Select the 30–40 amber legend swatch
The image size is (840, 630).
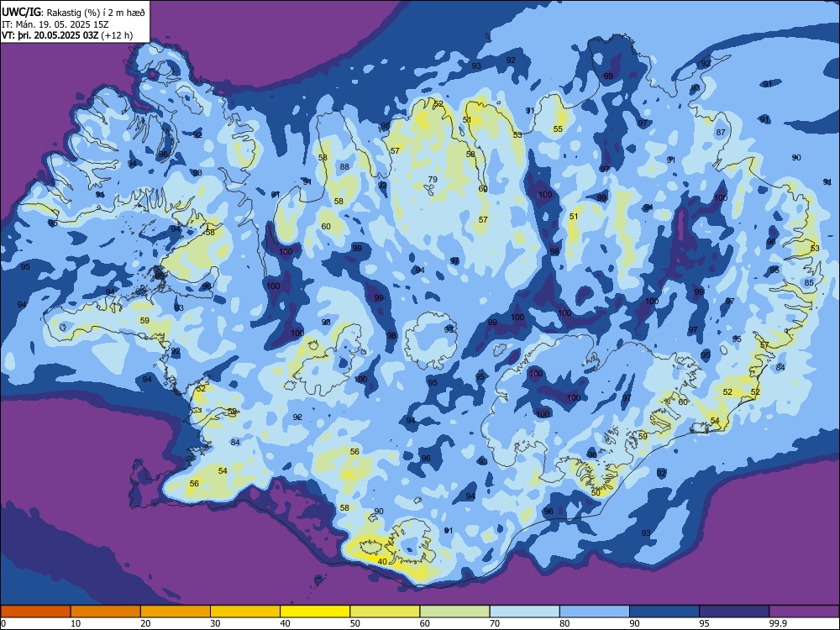coord(245,612)
